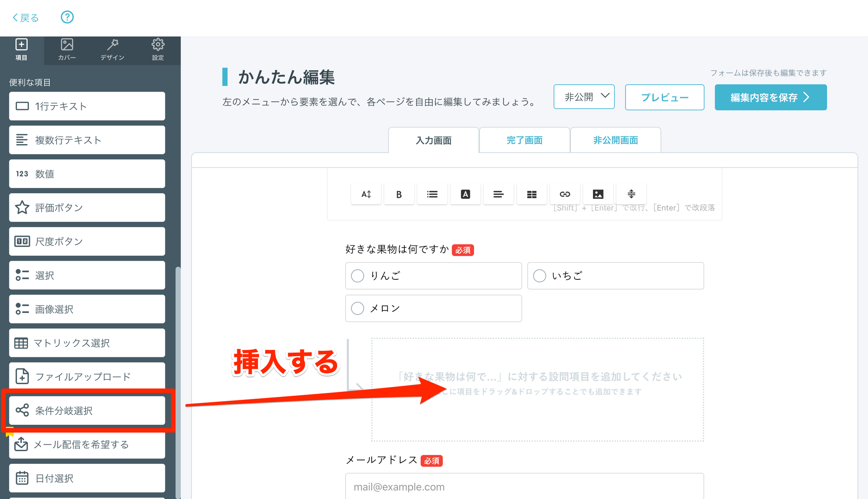Click the help question mark icon
This screenshot has width=868, height=499.
point(67,17)
